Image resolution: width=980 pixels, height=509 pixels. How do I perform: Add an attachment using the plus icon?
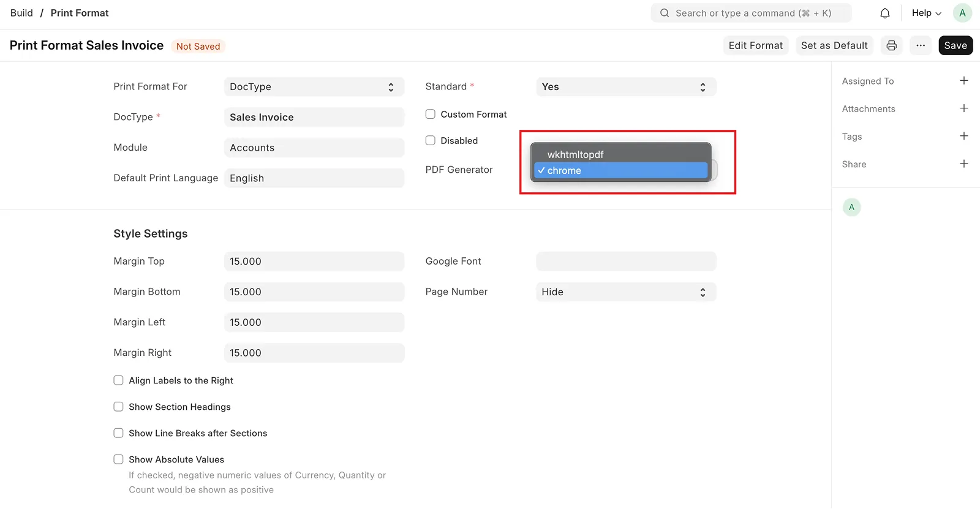pyautogui.click(x=963, y=108)
